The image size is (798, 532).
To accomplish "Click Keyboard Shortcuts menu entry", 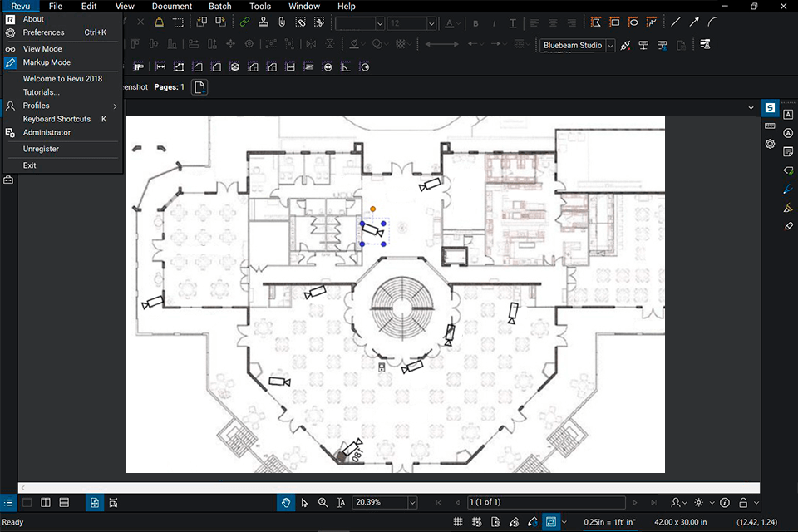I will (x=57, y=119).
